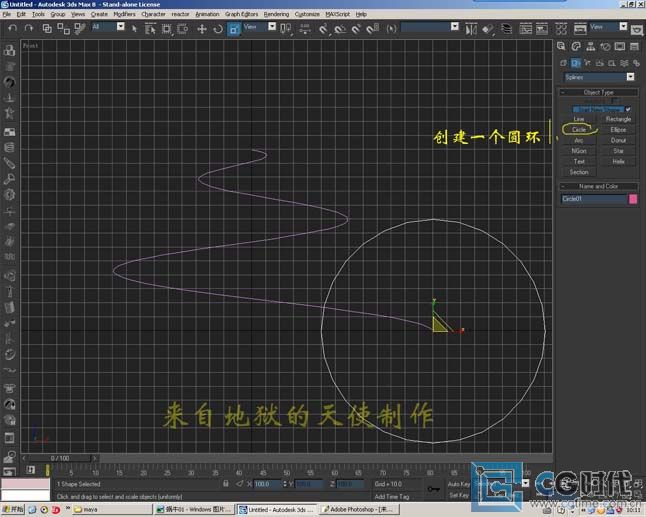Click the Helix spline button

[618, 161]
